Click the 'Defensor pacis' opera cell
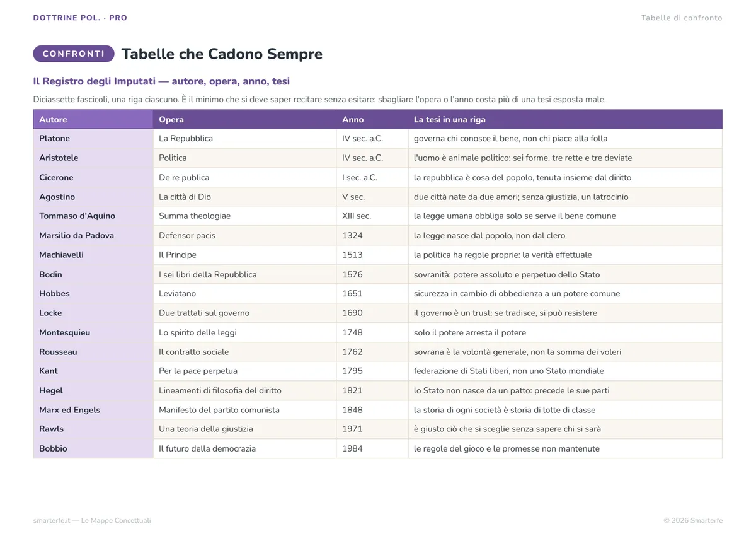Screen dimensions: 756x536 tap(244, 236)
